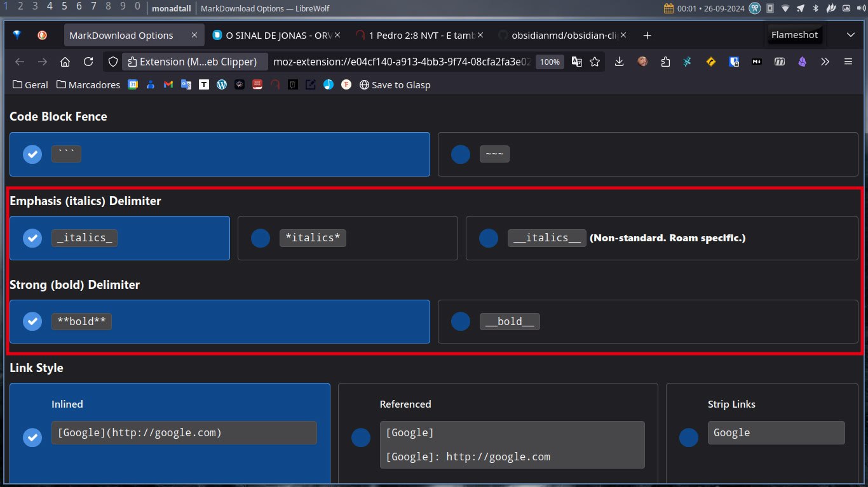Expand the list all tabs chevron
This screenshot has width=868, height=487.
point(851,36)
